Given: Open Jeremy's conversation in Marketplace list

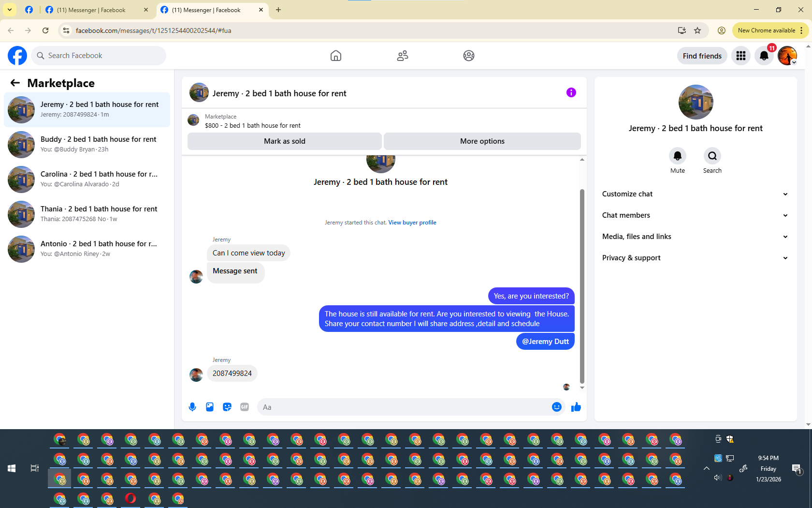Looking at the screenshot, I should pos(87,110).
